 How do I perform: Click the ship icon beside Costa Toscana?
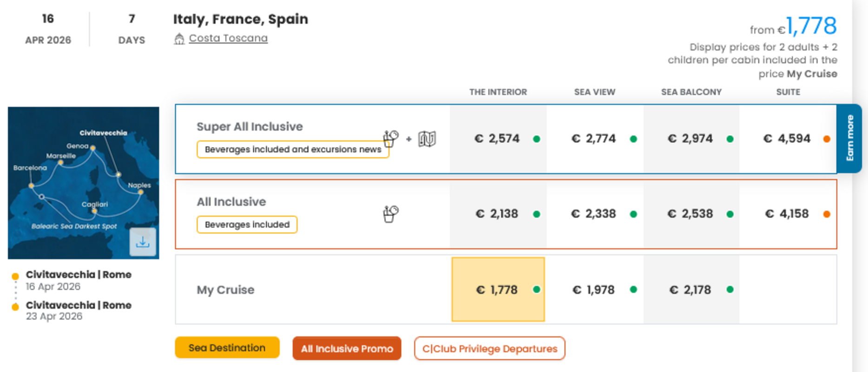click(179, 39)
